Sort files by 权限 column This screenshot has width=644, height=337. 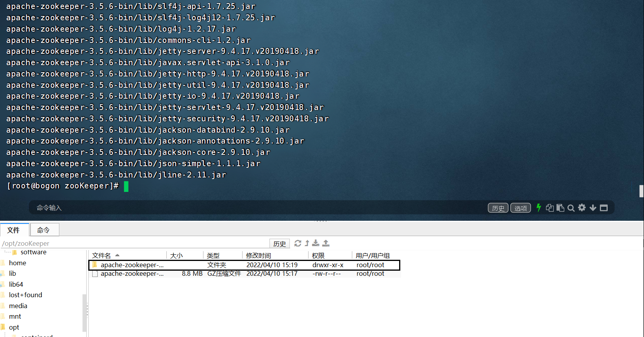click(330, 255)
